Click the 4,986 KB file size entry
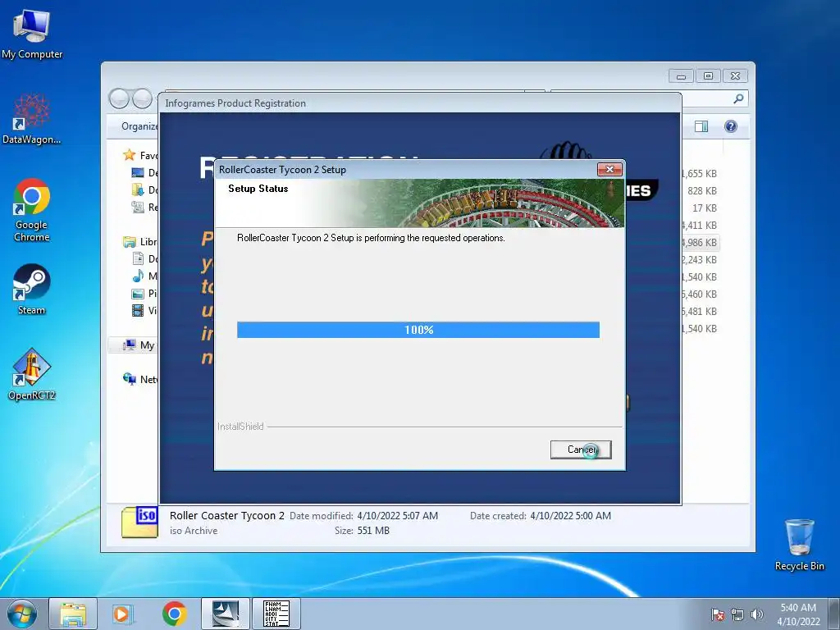 click(x=700, y=243)
